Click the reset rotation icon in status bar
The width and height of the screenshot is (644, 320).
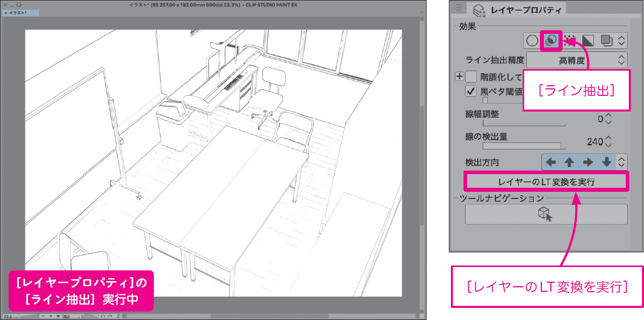pos(118,316)
